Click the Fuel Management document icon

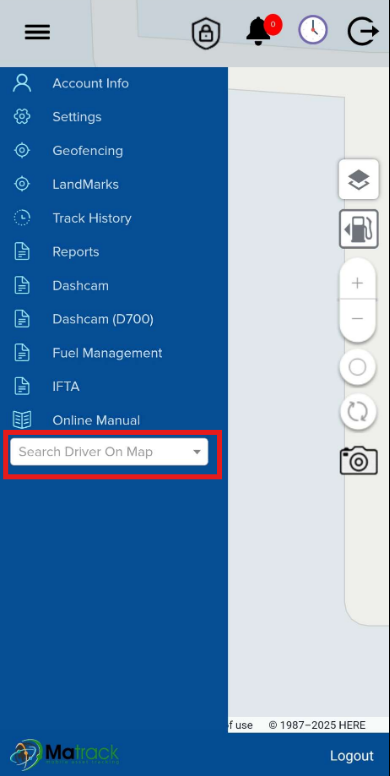(x=22, y=353)
